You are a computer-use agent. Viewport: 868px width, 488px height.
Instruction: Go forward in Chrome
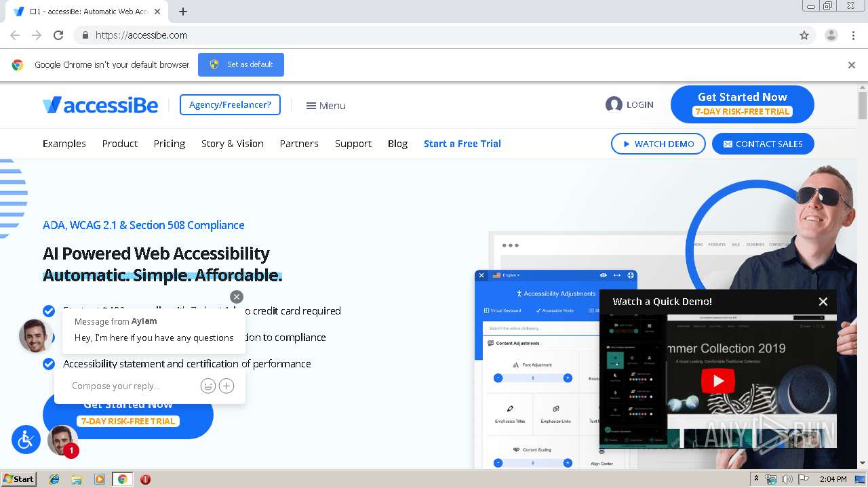[37, 35]
